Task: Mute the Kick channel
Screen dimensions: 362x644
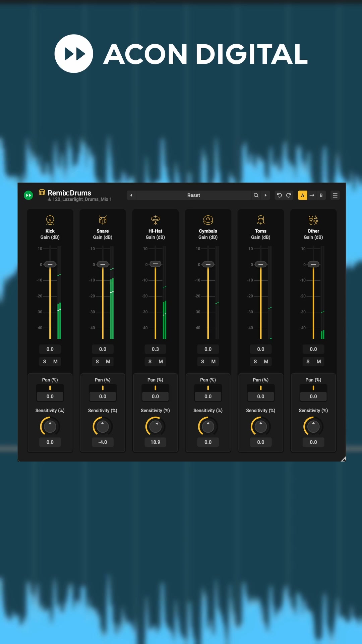Action: pos(56,362)
